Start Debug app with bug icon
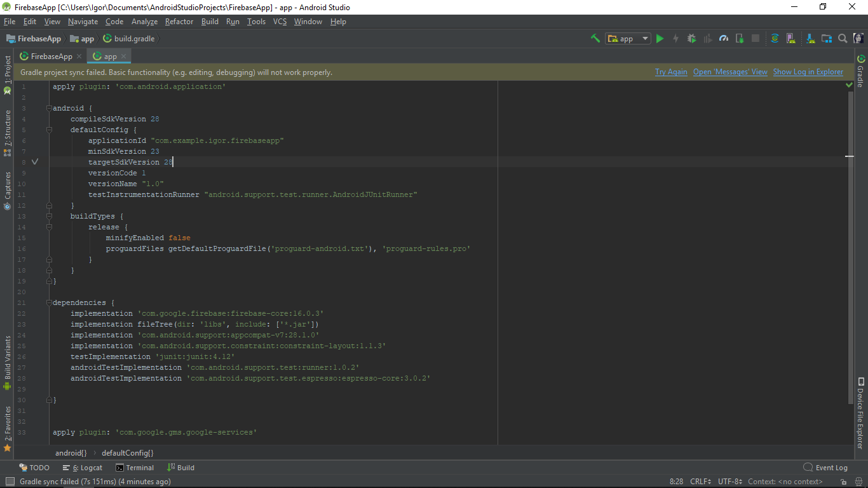This screenshot has width=868, height=488. click(692, 39)
